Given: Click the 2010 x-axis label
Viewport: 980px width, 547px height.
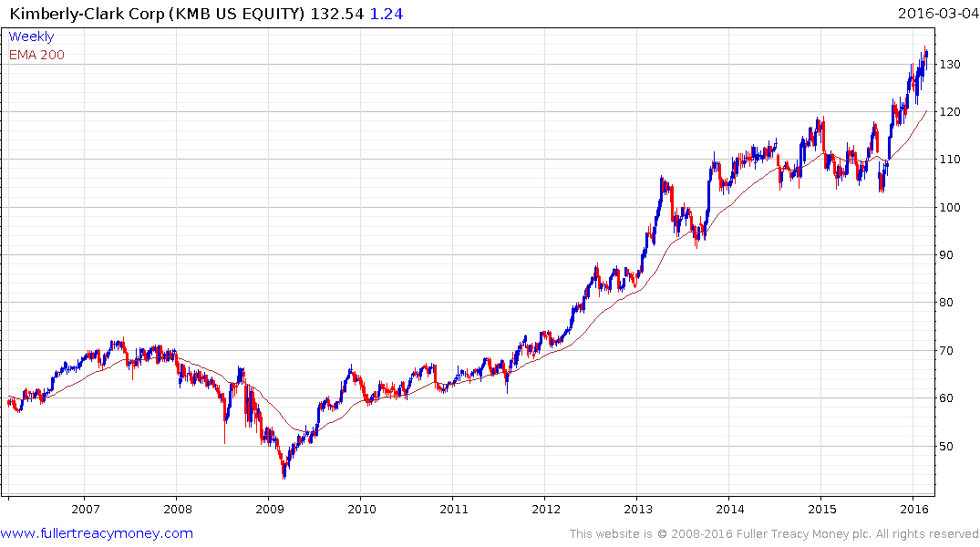Looking at the screenshot, I should pos(362,509).
